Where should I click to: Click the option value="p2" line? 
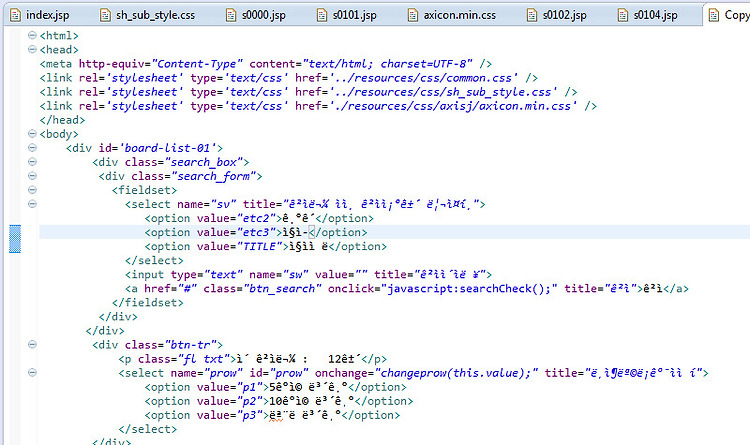279,401
